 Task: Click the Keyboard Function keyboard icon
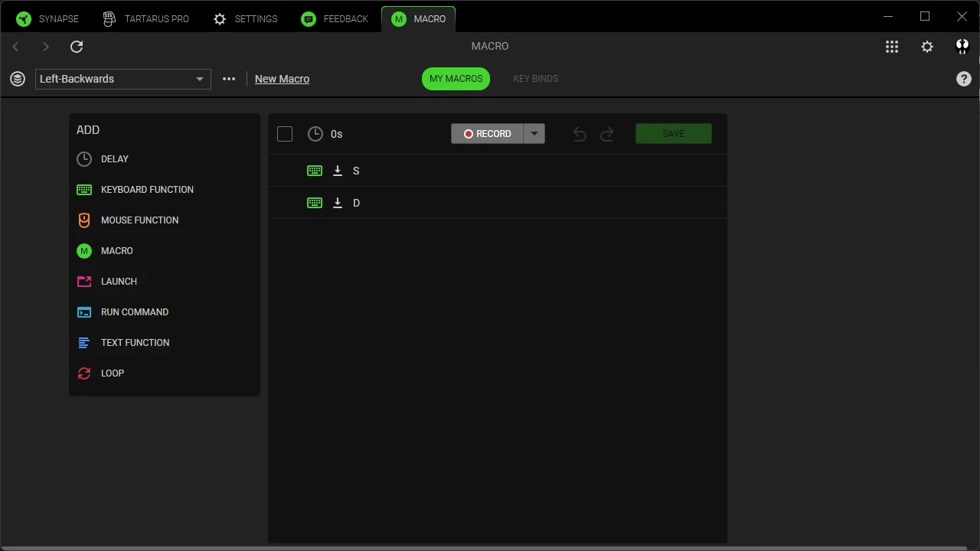pos(84,190)
